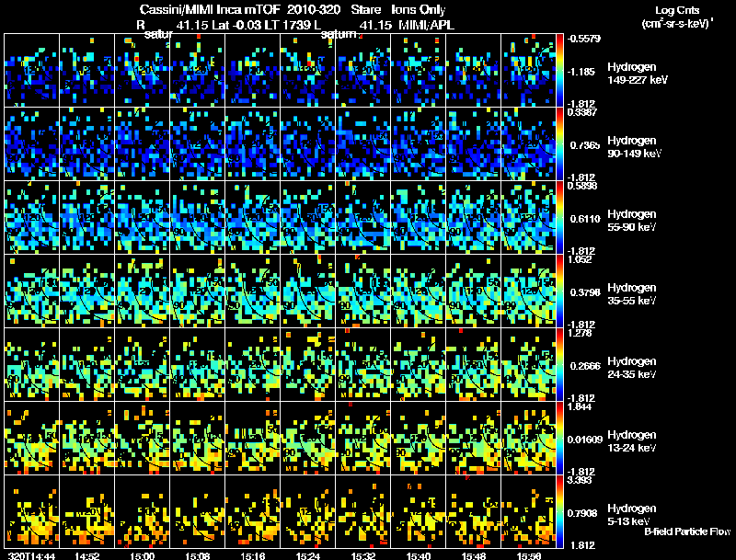Click the -0.5579 color scale value
Screen dimensions: 736x560
click(583, 39)
